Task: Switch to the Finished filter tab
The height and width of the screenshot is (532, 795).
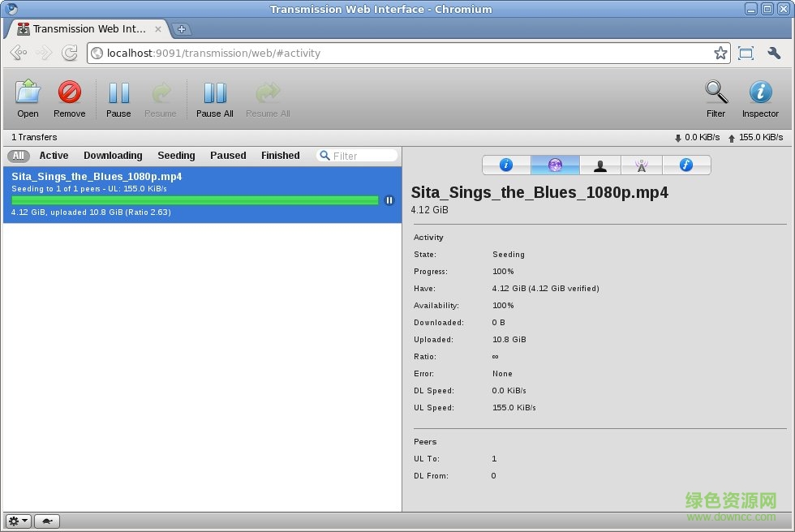Action: click(280, 155)
